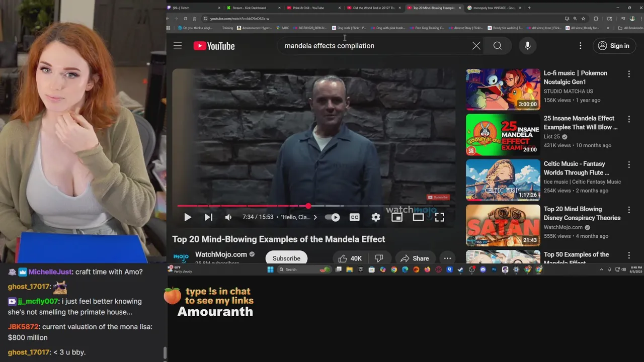Reload the page in the browser
This screenshot has width=644, height=362.
(x=186, y=19)
